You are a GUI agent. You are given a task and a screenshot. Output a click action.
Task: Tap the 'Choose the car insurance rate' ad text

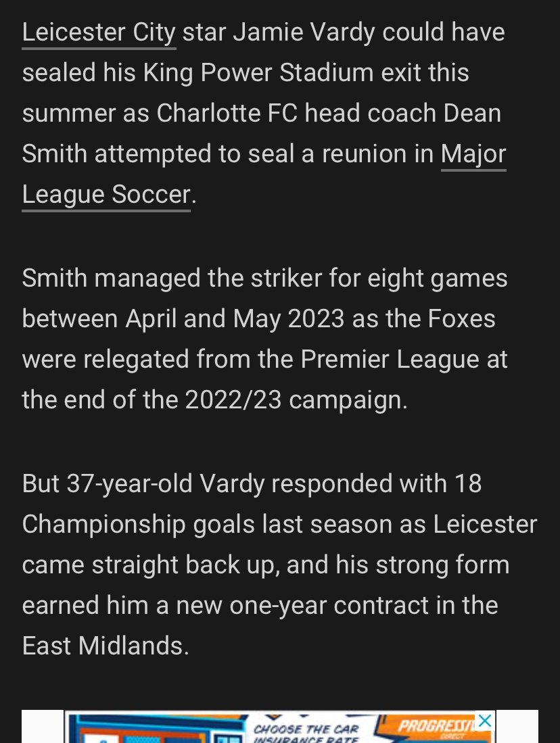pyautogui.click(x=306, y=734)
